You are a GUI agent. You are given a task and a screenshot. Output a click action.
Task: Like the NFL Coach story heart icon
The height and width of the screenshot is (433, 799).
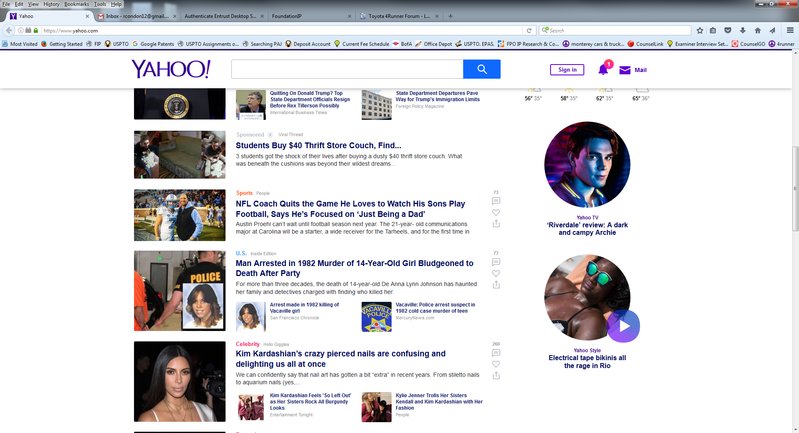(496, 212)
